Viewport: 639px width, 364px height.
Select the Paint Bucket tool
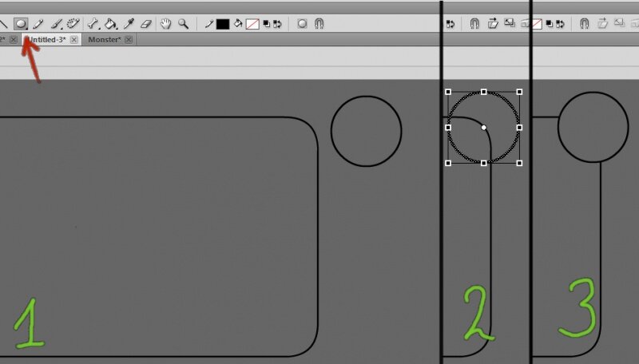coord(111,24)
